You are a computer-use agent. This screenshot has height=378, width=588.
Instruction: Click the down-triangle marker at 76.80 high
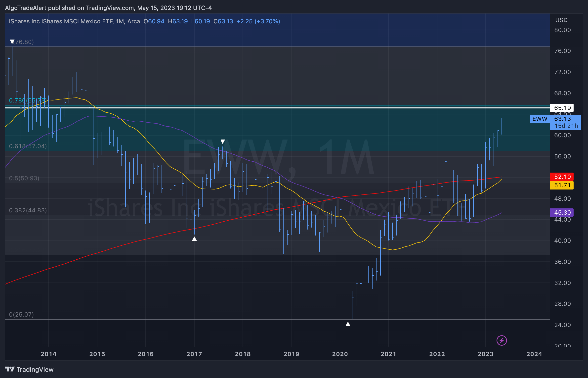point(12,42)
